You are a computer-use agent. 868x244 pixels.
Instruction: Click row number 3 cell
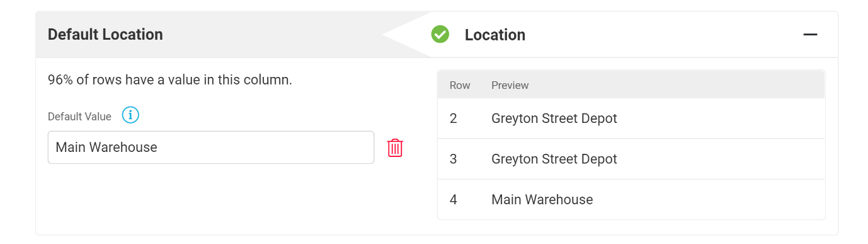tap(454, 159)
